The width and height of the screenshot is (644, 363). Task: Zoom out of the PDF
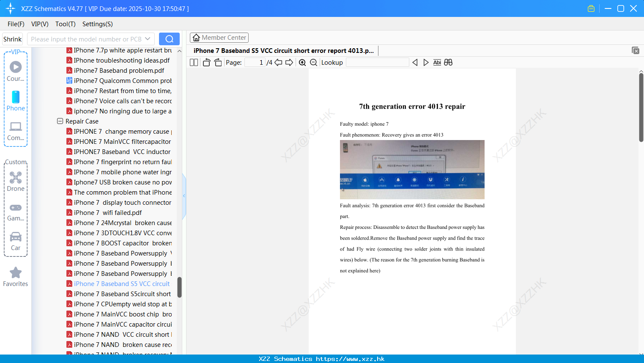pos(313,62)
